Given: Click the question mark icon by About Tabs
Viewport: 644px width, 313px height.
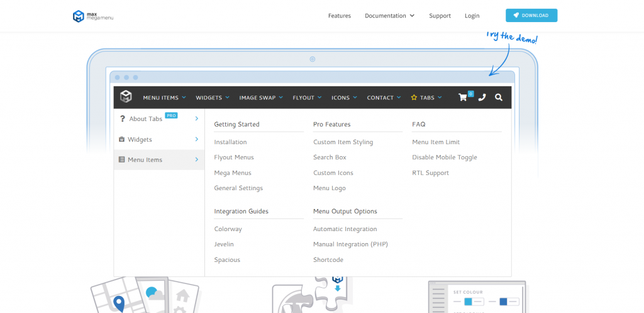Looking at the screenshot, I should click(122, 118).
